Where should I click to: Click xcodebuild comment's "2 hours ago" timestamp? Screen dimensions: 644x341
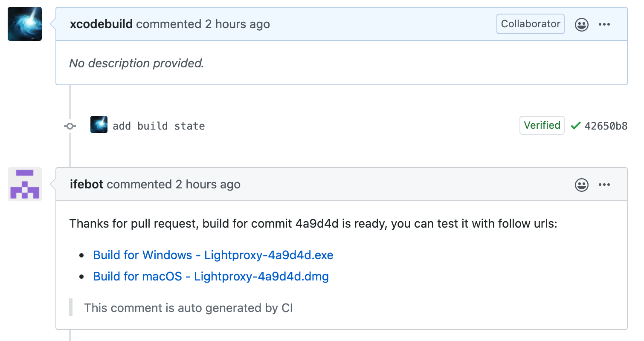point(237,24)
